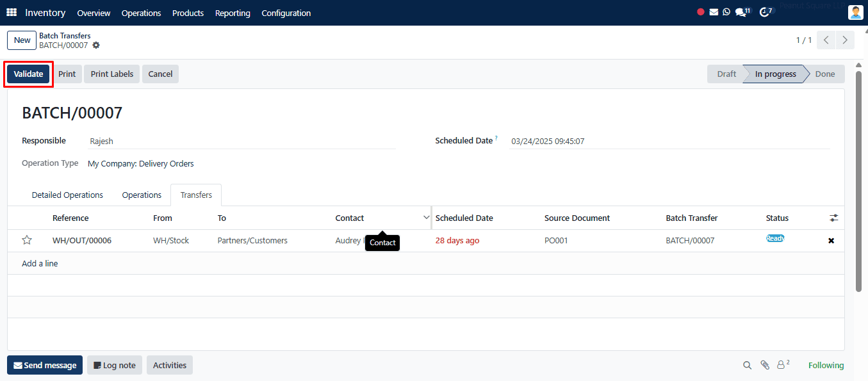Viewport: 868px width, 381px height.
Task: Open the Operations menu in top bar
Action: (x=142, y=13)
